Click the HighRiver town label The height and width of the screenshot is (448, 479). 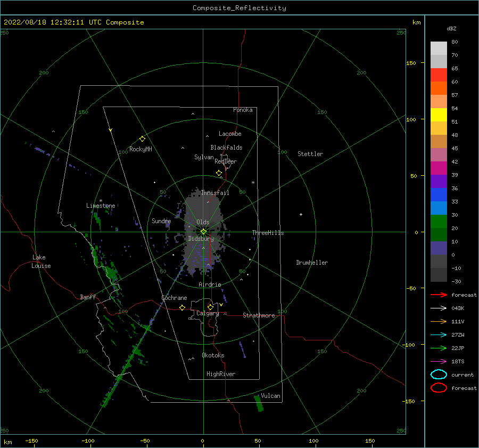[221, 374]
